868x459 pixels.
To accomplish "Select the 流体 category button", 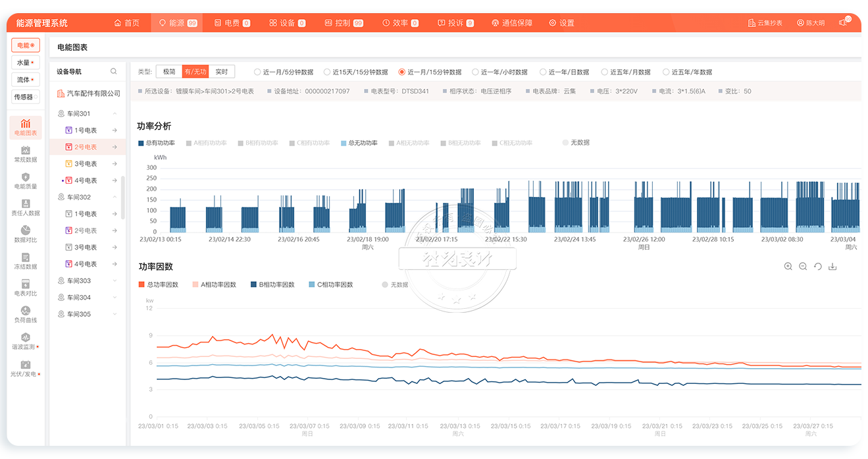I will click(26, 80).
